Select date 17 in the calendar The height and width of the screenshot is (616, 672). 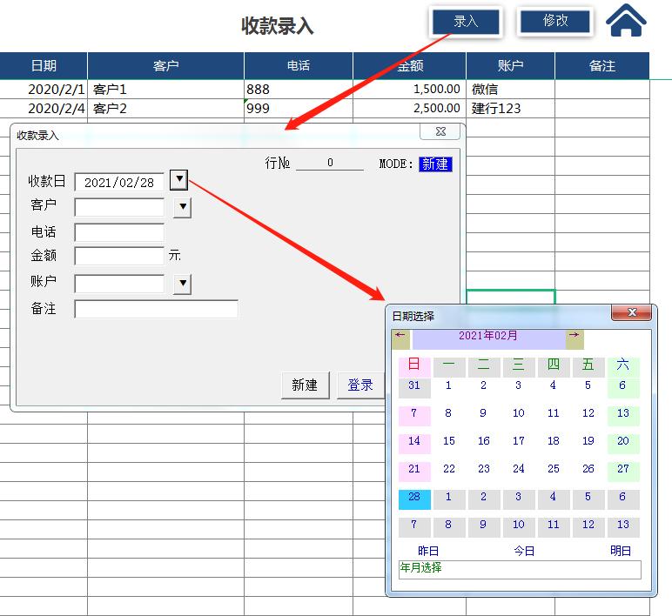[x=519, y=444]
